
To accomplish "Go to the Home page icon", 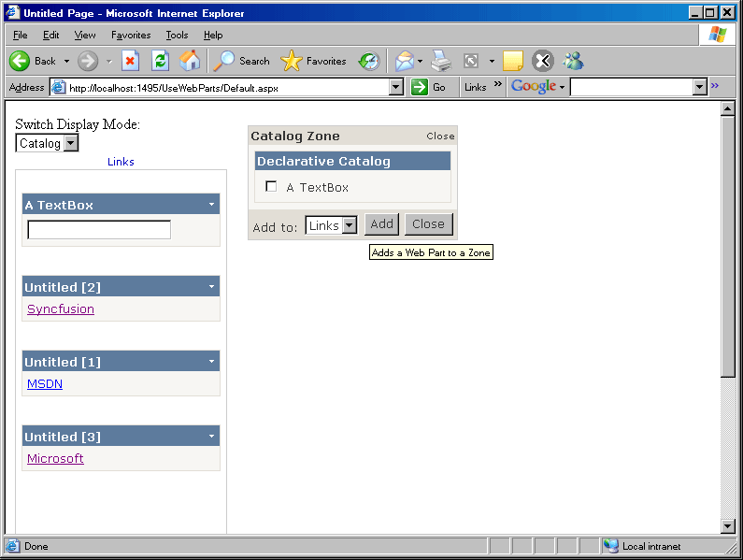I will tap(190, 61).
